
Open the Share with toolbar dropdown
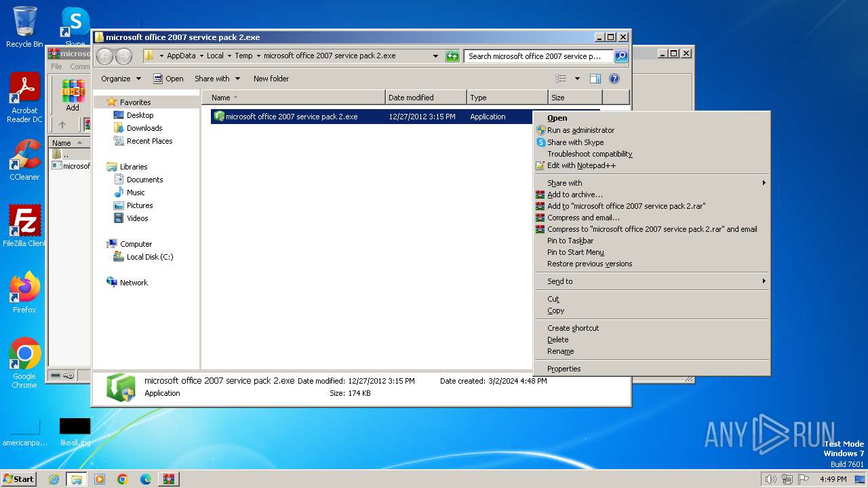217,79
